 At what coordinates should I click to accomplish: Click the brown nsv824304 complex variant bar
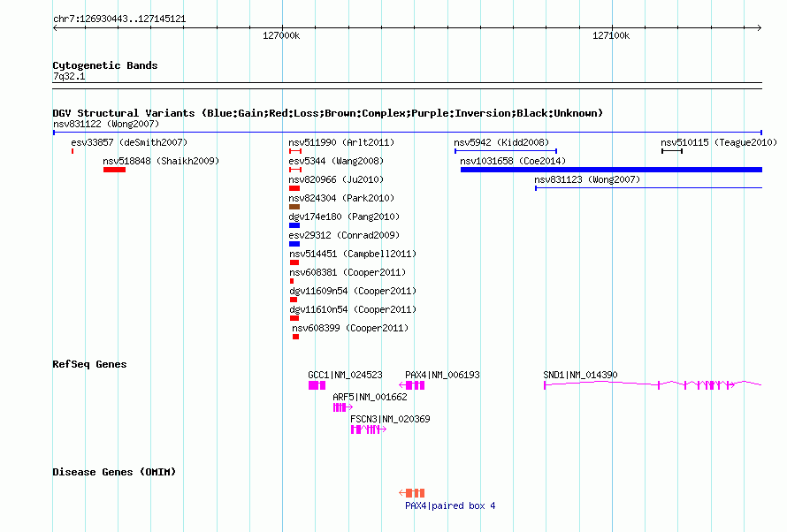[x=294, y=207]
